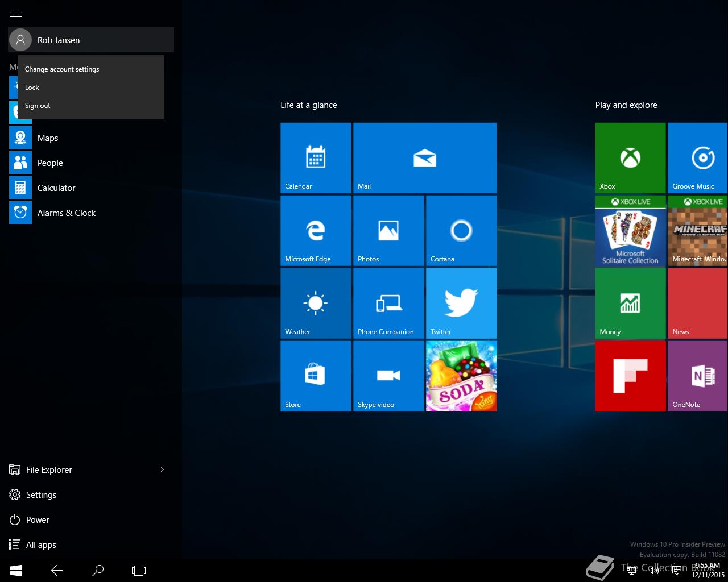The height and width of the screenshot is (582, 728).
Task: Click the clock showing 9:55 AM
Action: click(708, 571)
